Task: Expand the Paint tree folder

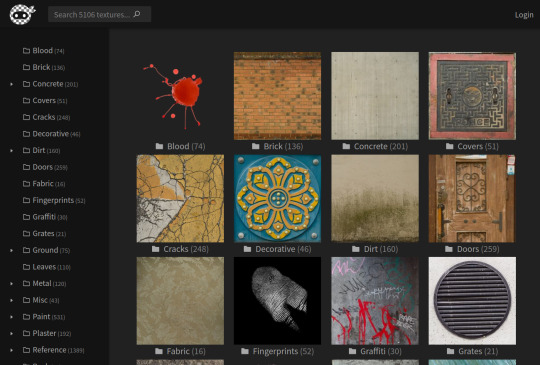Action: [x=11, y=317]
